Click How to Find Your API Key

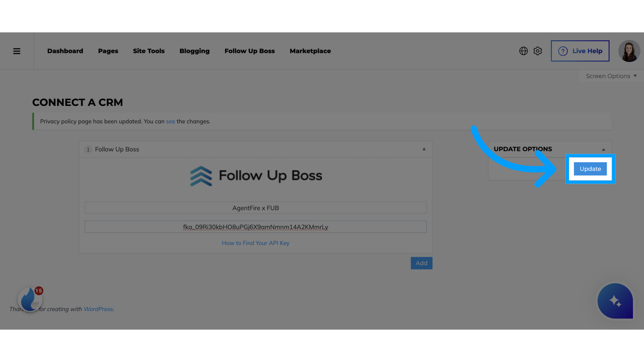point(256,243)
